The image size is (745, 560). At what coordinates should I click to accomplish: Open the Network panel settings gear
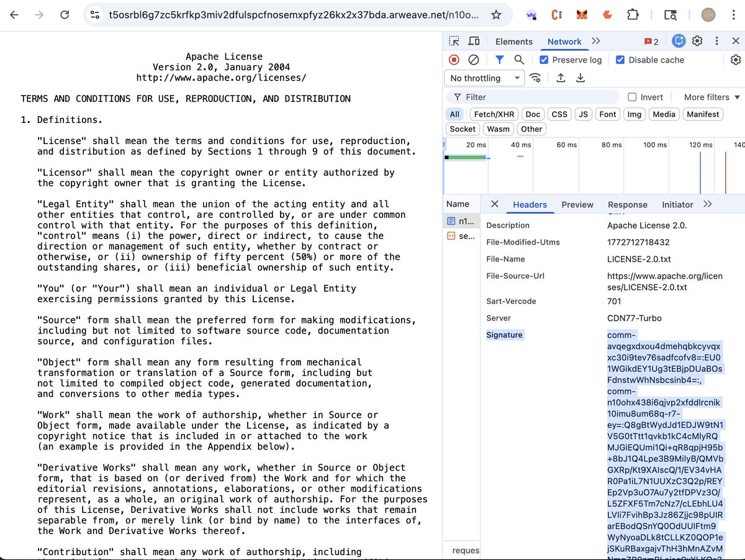pos(736,60)
